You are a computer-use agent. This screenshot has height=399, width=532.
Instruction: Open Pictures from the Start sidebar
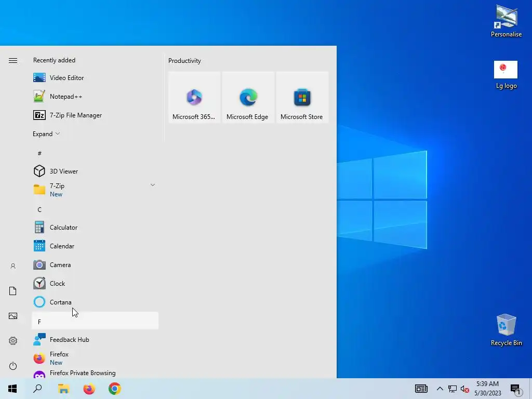pos(13,316)
